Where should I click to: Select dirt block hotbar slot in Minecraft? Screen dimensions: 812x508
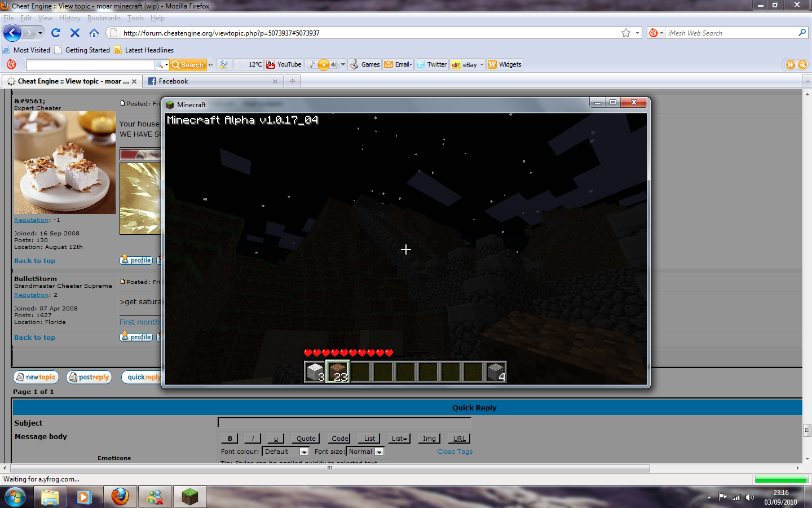(x=338, y=372)
